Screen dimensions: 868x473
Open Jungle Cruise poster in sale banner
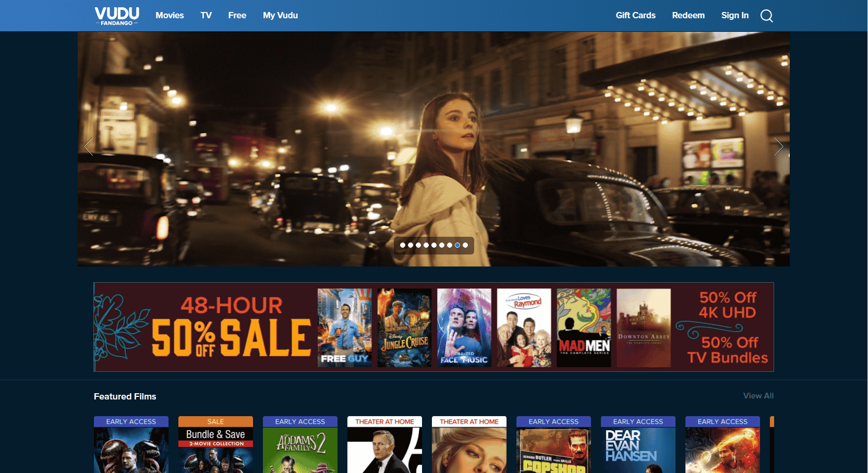[404, 328]
